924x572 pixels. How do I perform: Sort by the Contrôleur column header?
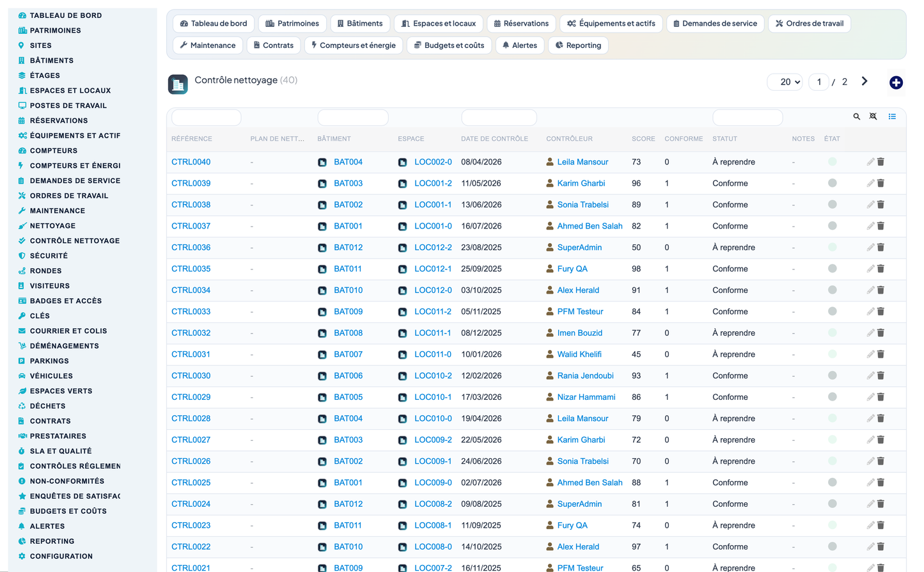[x=569, y=139]
